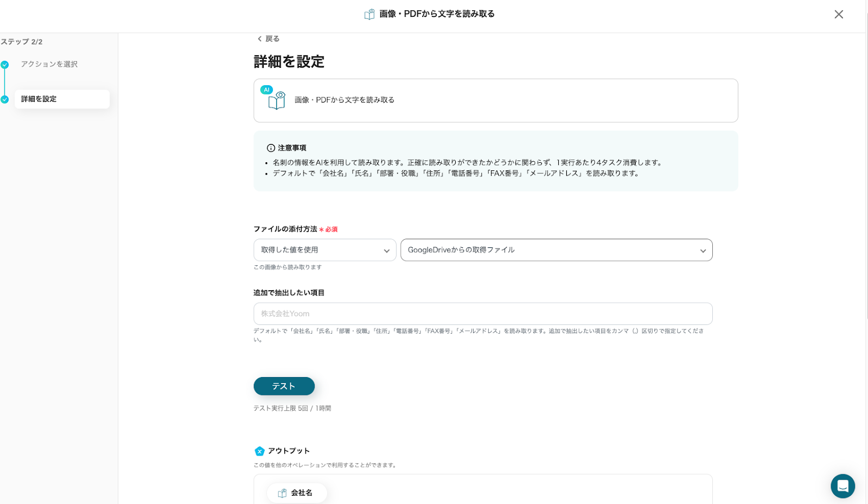Go back using the 戻る link
Screen dimensions: 868x504
(269, 39)
